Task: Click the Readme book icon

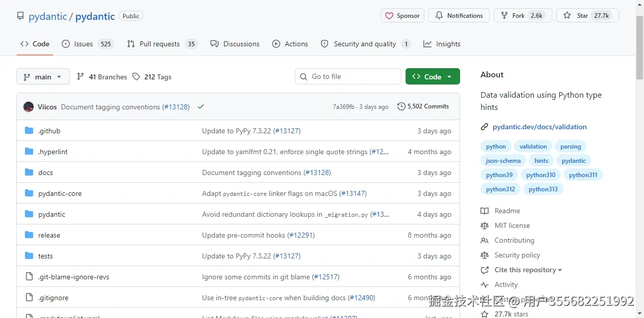Action: (485, 211)
